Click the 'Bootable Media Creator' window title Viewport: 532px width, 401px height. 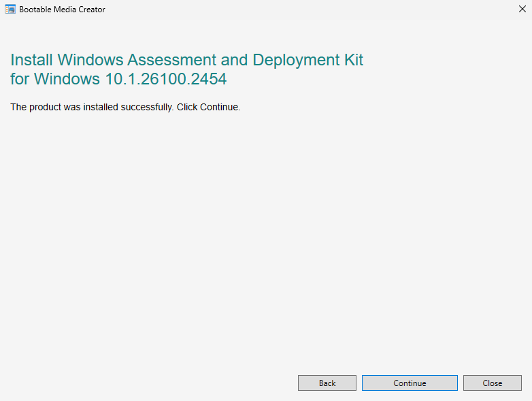coord(62,10)
